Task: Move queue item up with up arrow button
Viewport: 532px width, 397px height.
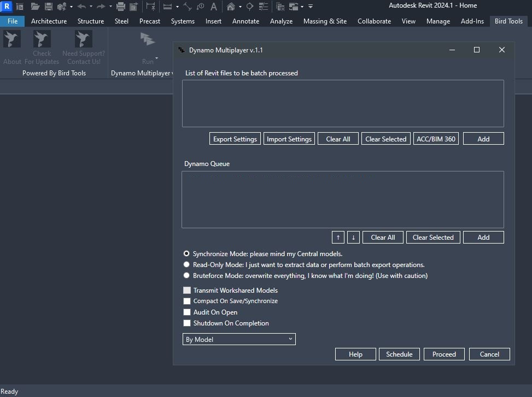Action: coord(338,238)
